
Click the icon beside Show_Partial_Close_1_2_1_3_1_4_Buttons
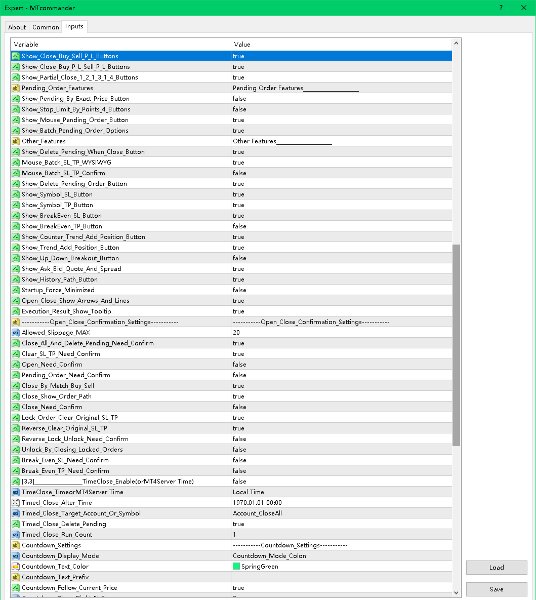pos(16,77)
